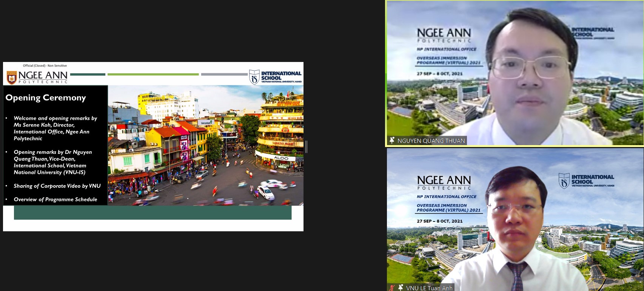Viewport: 644px width, 291px height.
Task: Click 'NGEE ANN' wordmark on the slide header
Action: (43, 76)
